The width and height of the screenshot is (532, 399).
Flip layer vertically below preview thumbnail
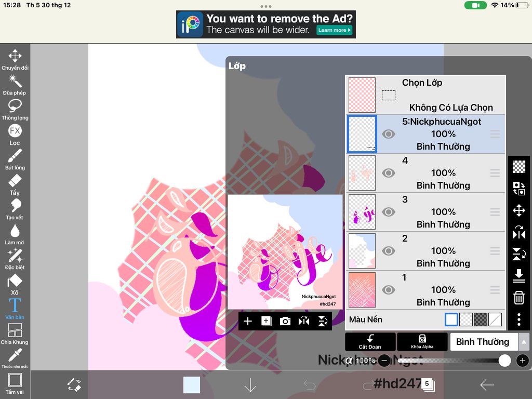click(x=323, y=321)
